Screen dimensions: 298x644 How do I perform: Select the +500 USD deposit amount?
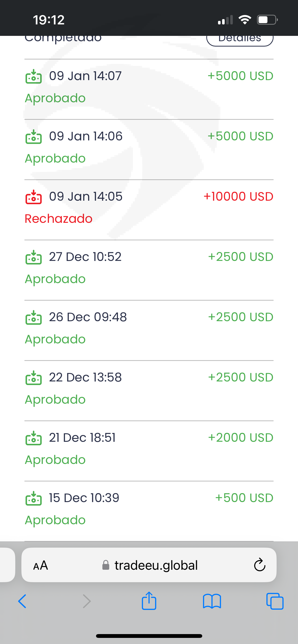[244, 498]
